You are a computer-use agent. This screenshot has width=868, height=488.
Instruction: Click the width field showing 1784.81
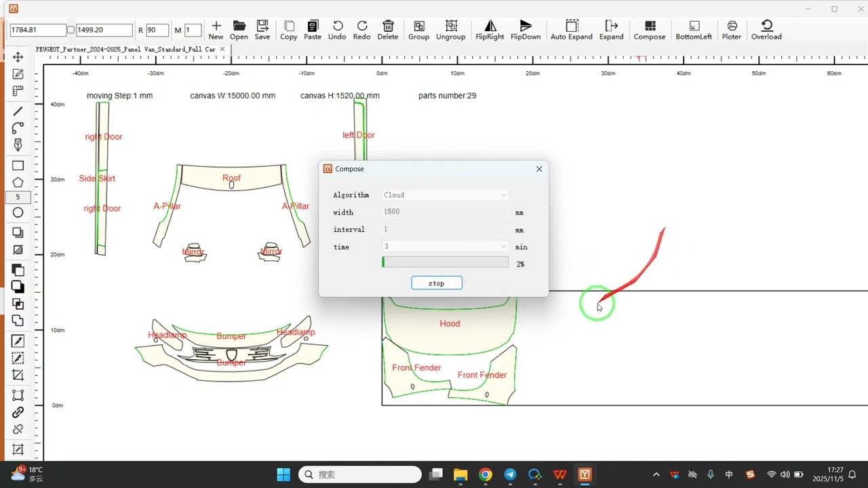tap(37, 30)
